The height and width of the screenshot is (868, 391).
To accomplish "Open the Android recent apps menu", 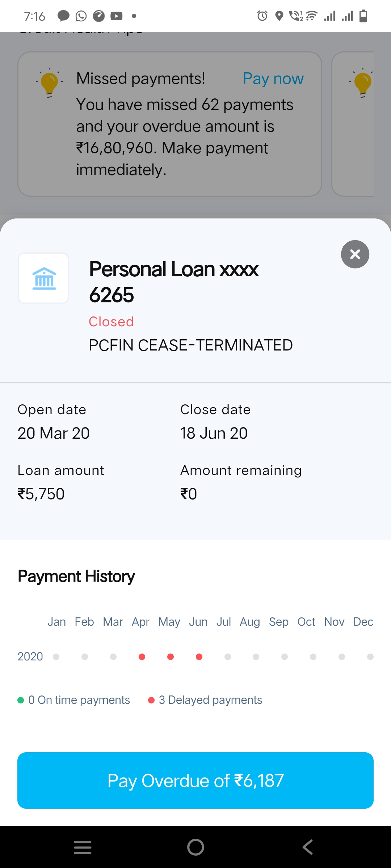I will pyautogui.click(x=83, y=847).
